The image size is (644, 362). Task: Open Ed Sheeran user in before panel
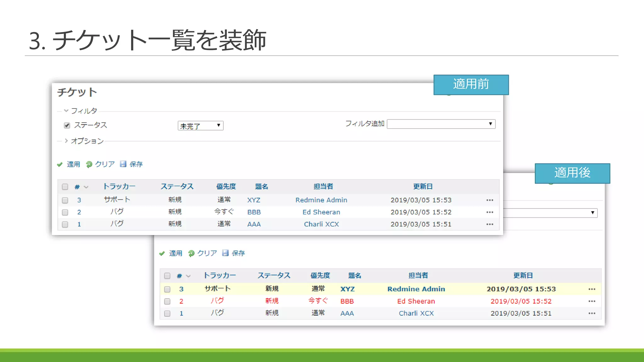point(321,212)
